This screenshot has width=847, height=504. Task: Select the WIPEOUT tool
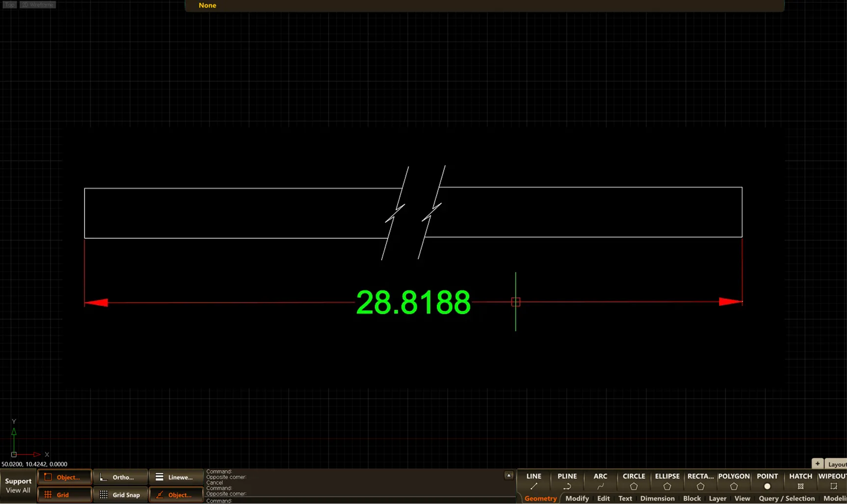coord(832,481)
